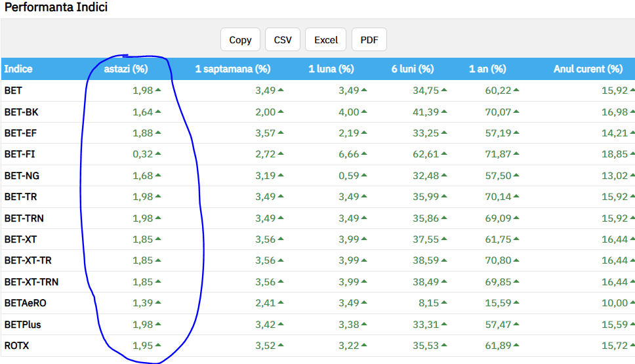Select the BET-XT-TRN index row label
This screenshot has width=635, height=364.
(x=31, y=282)
